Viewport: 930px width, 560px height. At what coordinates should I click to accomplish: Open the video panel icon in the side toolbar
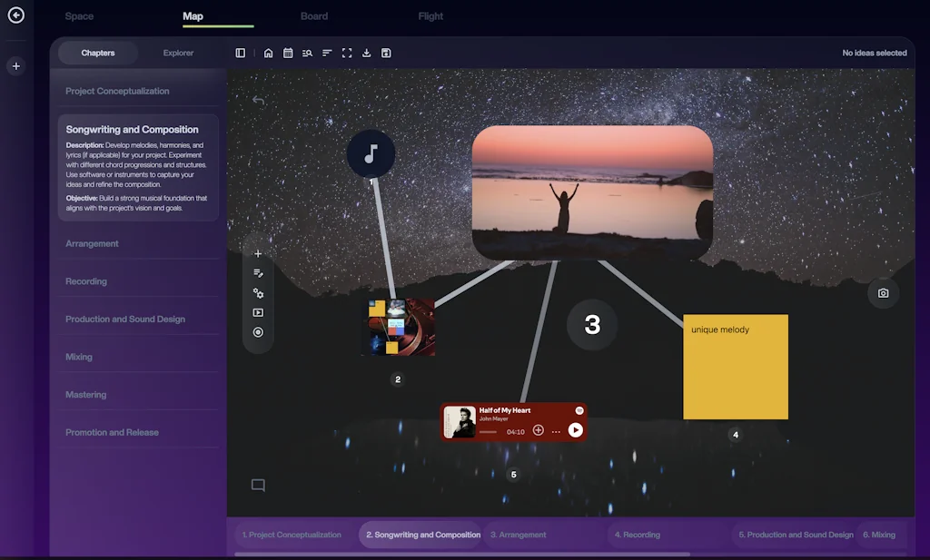click(258, 312)
